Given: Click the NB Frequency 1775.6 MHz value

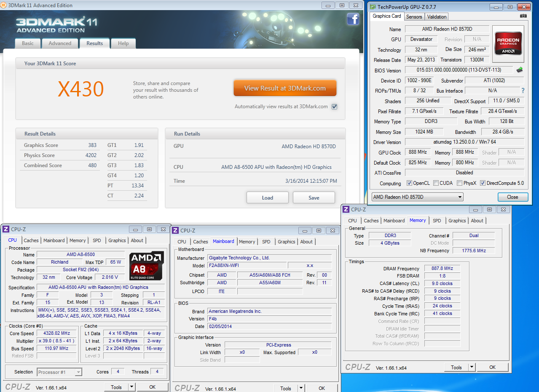Looking at the screenshot, I should 474,251.
